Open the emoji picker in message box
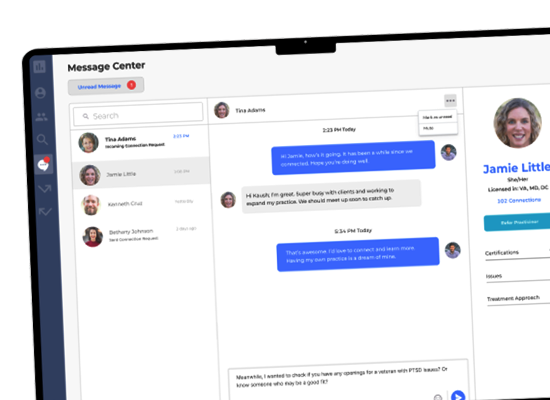The image size is (550, 400). tap(438, 397)
